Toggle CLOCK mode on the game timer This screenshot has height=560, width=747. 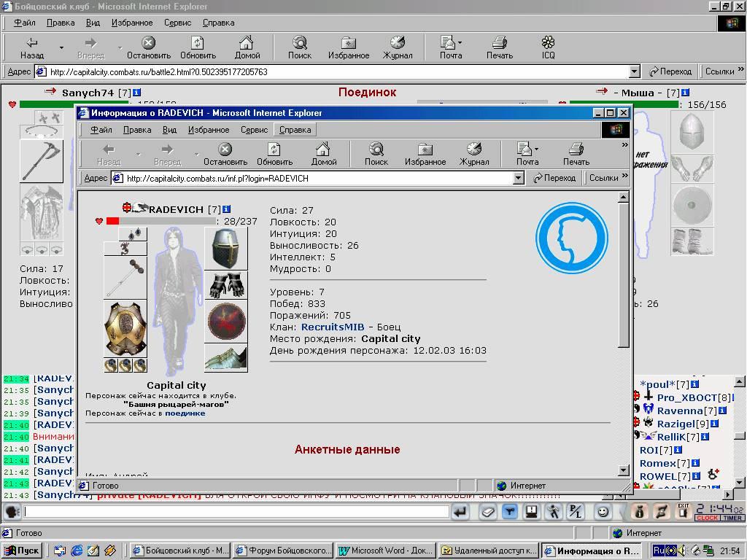tap(707, 518)
